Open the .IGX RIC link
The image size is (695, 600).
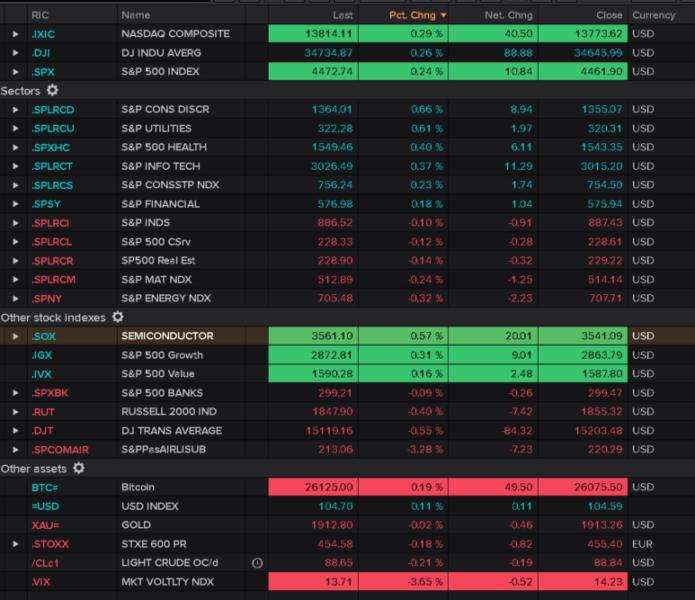pyautogui.click(x=42, y=355)
